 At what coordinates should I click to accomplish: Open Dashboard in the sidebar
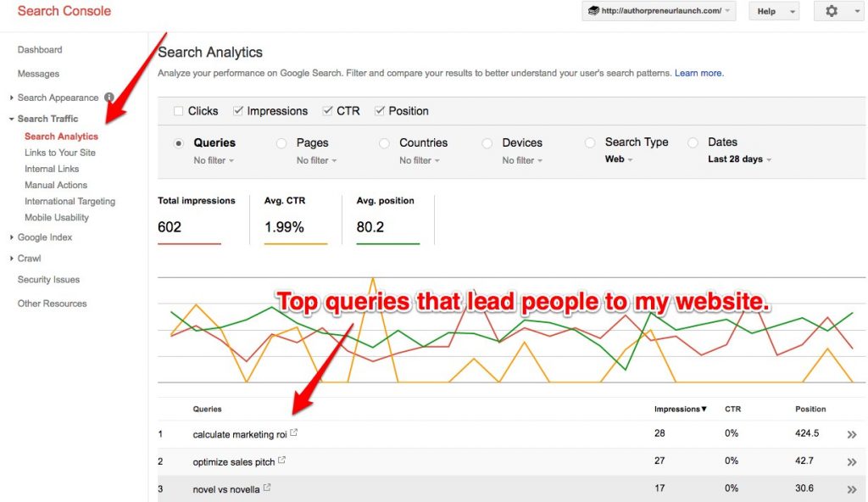pos(40,50)
